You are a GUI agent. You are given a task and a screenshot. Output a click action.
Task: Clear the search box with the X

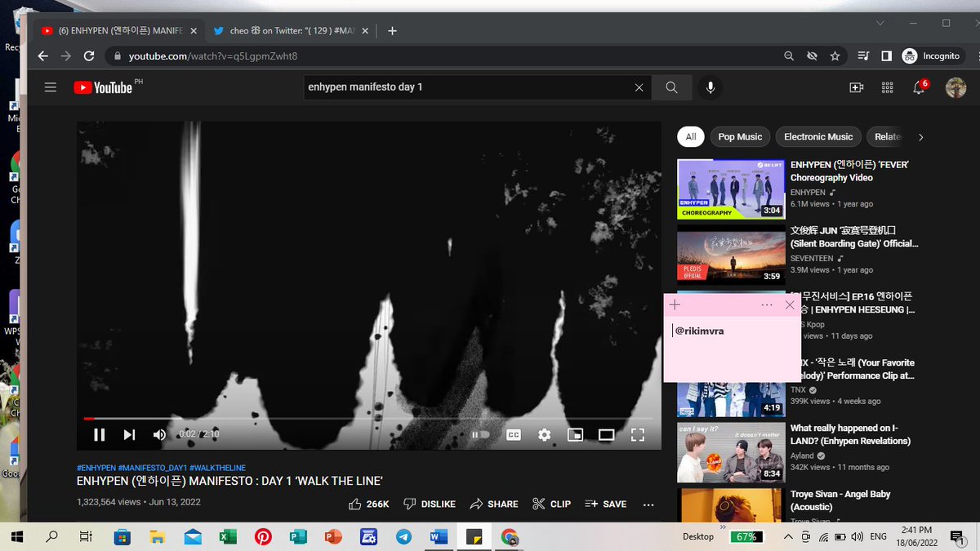click(639, 87)
